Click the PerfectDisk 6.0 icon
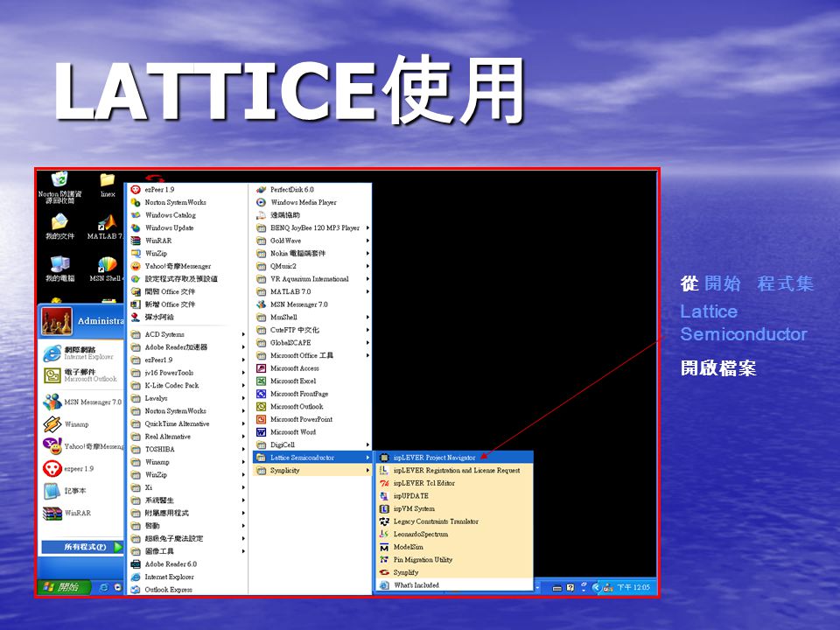The width and height of the screenshot is (840, 630). click(261, 189)
